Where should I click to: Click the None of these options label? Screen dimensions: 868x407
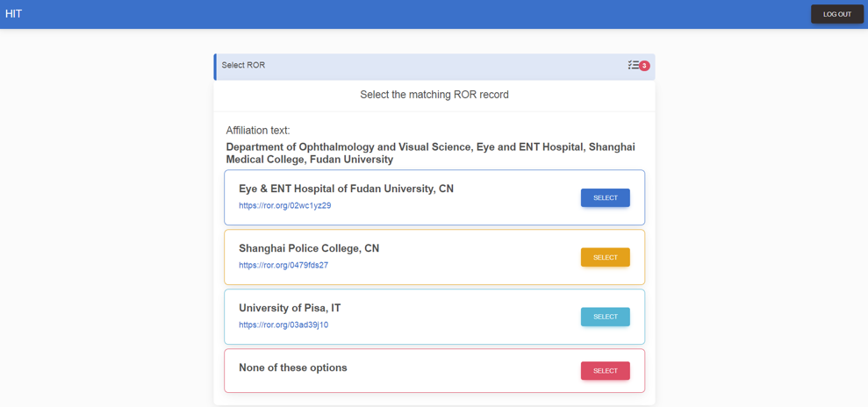pos(293,368)
